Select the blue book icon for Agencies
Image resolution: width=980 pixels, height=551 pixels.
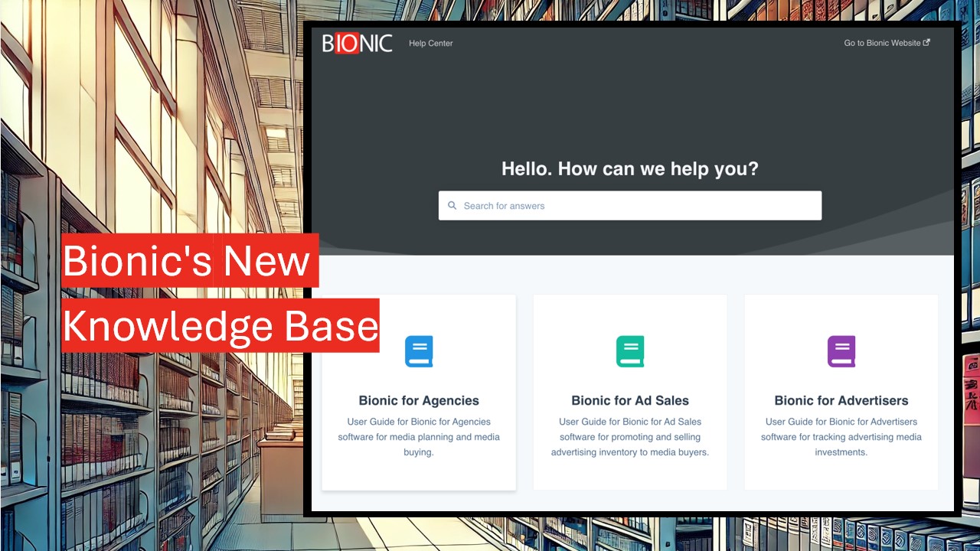tap(419, 351)
